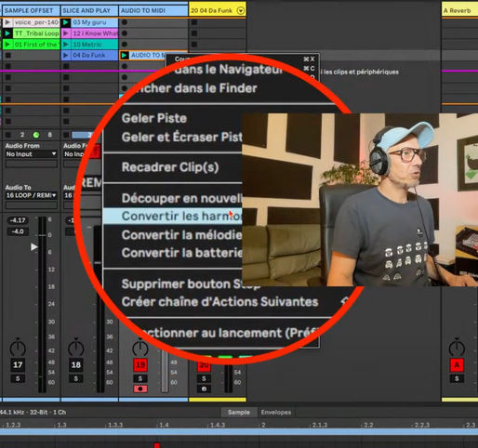Click record circle in AUDIO TO MIDI's first slot
478x448 pixels.
click(125, 22)
